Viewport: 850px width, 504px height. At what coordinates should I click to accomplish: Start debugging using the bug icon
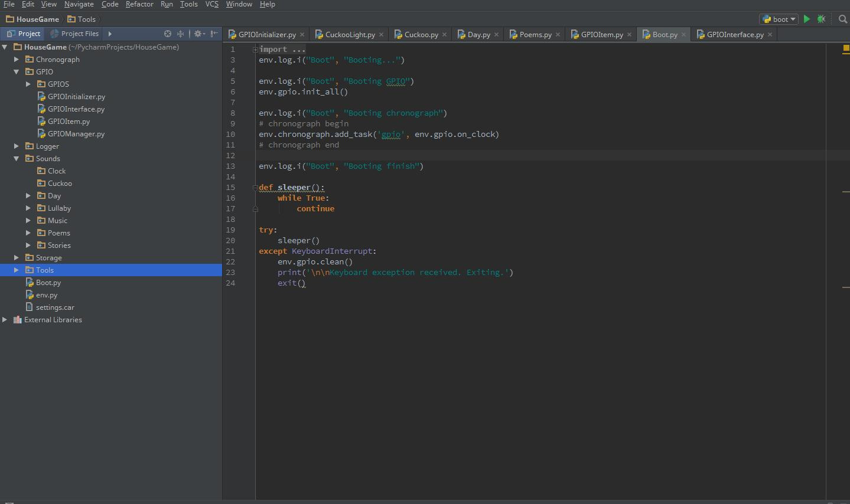point(820,19)
